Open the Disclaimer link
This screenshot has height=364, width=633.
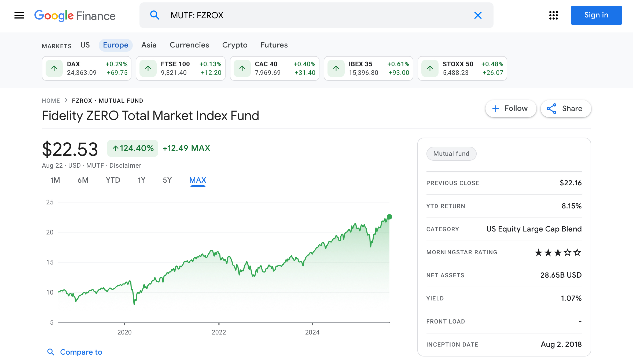[125, 166]
